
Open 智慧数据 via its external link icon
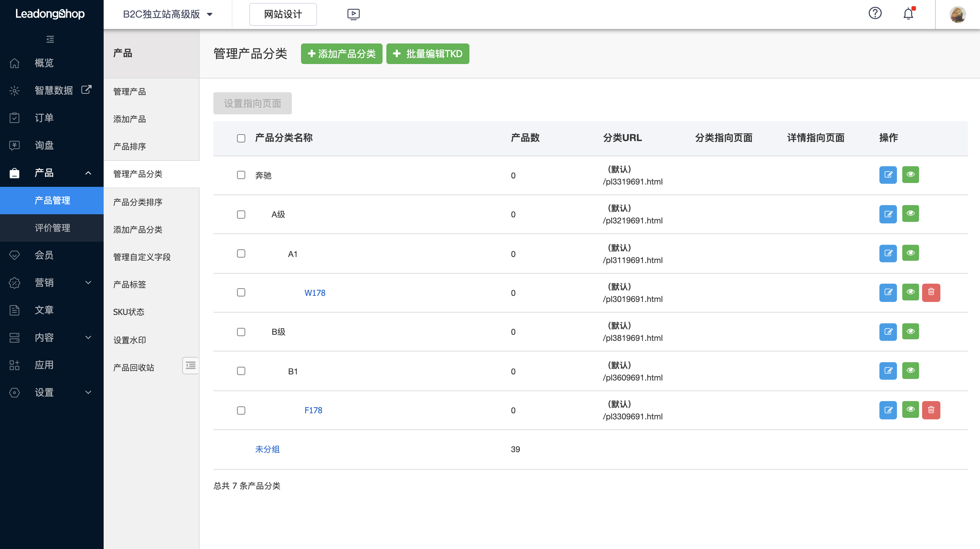click(86, 90)
